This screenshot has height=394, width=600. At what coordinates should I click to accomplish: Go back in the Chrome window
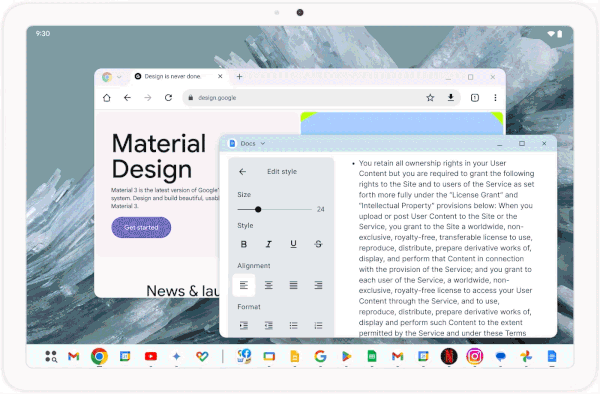click(127, 98)
